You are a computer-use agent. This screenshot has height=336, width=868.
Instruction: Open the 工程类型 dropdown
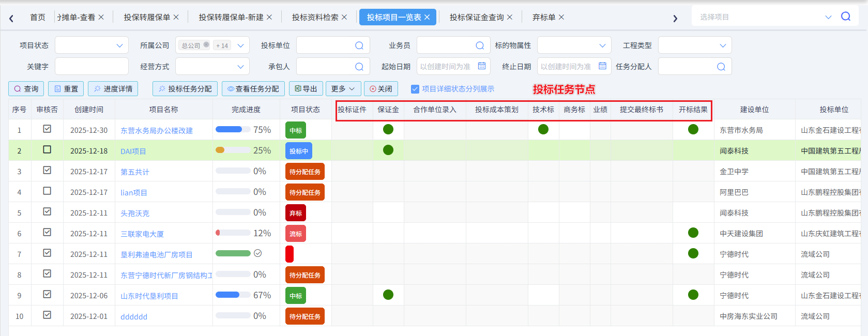(722, 45)
